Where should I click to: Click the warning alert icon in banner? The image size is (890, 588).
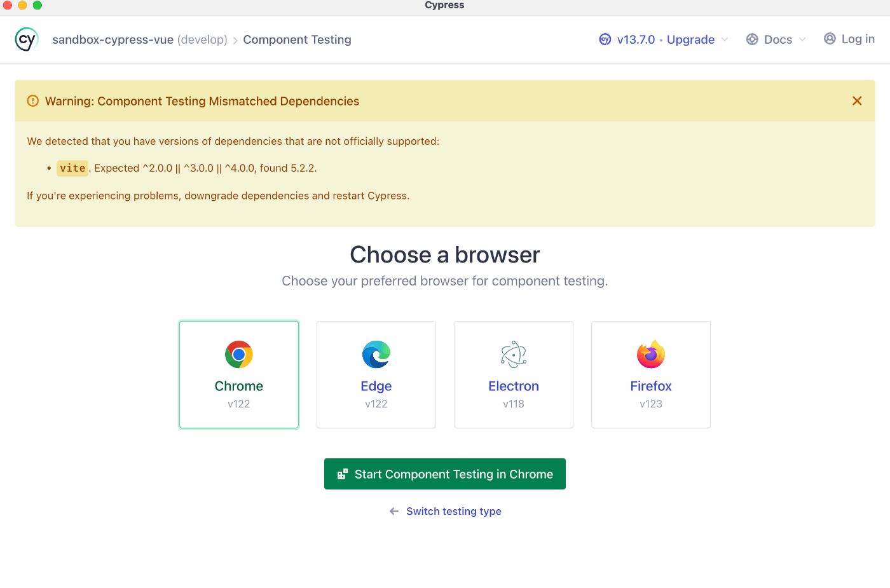(33, 101)
